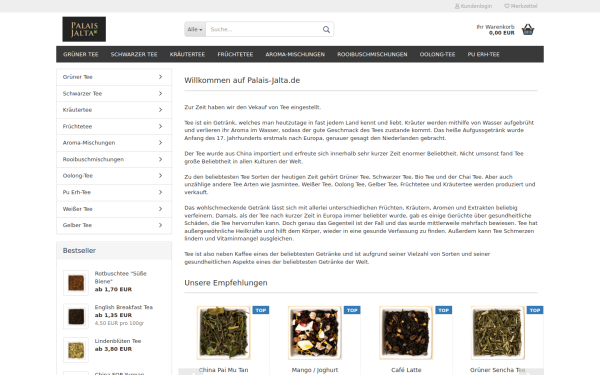Select ROOIBUSCHMISCHUNGEN in navigation bar
600x375 pixels.
click(372, 54)
